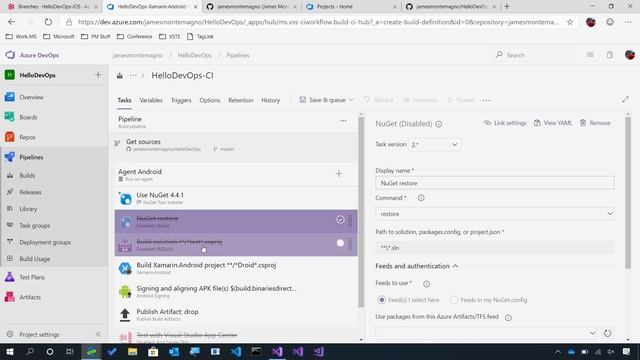Enter full screen with expand icon

point(625,100)
